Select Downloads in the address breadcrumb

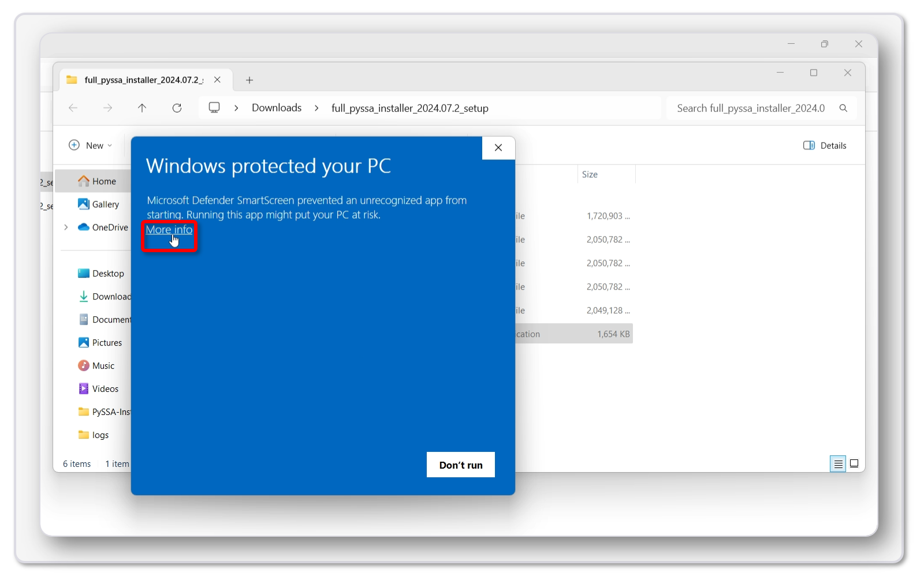[x=277, y=108]
